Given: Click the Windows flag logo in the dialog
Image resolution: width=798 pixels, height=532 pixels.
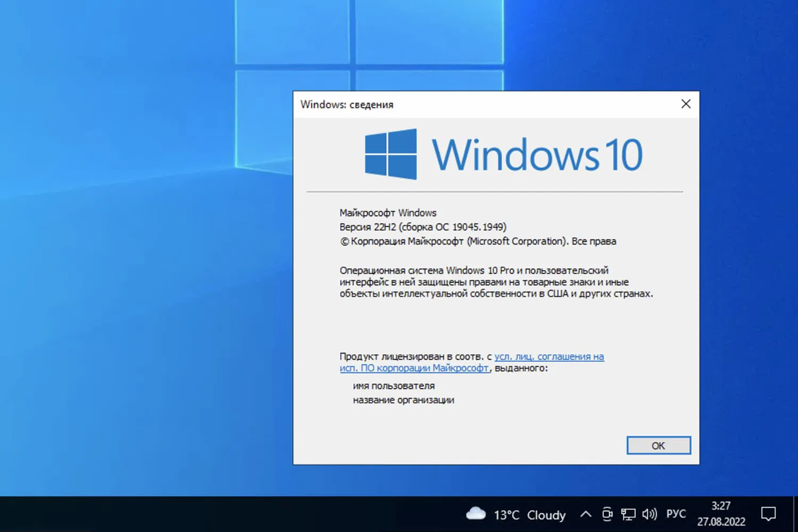Looking at the screenshot, I should click(x=389, y=153).
